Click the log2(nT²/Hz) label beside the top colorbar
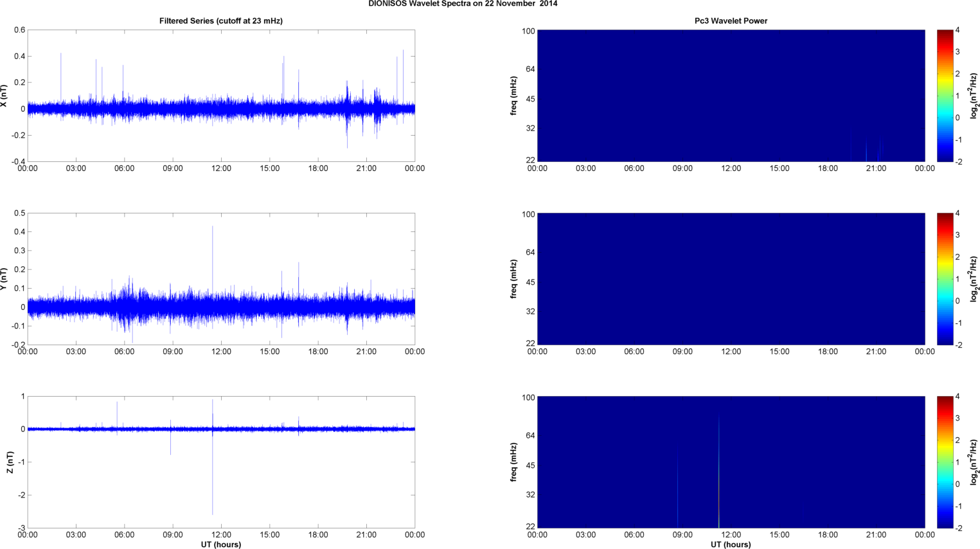 (x=974, y=96)
